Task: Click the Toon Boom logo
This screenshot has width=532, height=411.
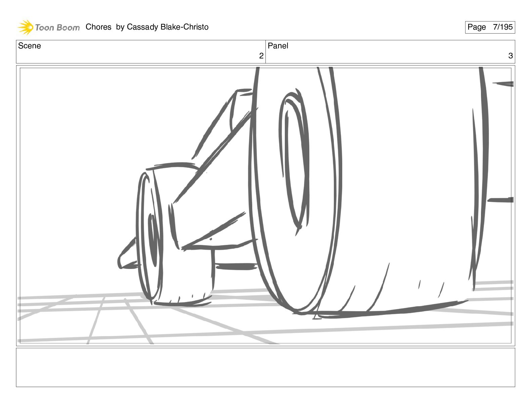Action: [x=49, y=27]
